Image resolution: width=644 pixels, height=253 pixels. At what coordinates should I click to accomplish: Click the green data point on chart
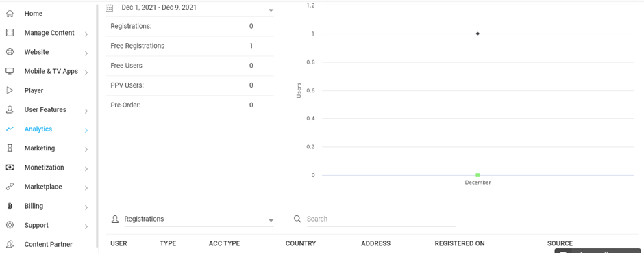pyautogui.click(x=478, y=175)
